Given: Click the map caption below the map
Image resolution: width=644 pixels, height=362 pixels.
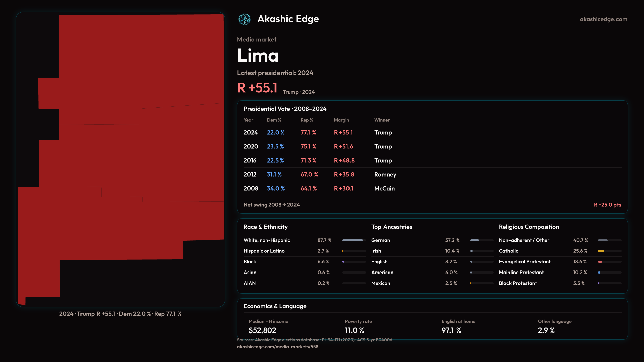Looking at the screenshot, I should [120, 314].
